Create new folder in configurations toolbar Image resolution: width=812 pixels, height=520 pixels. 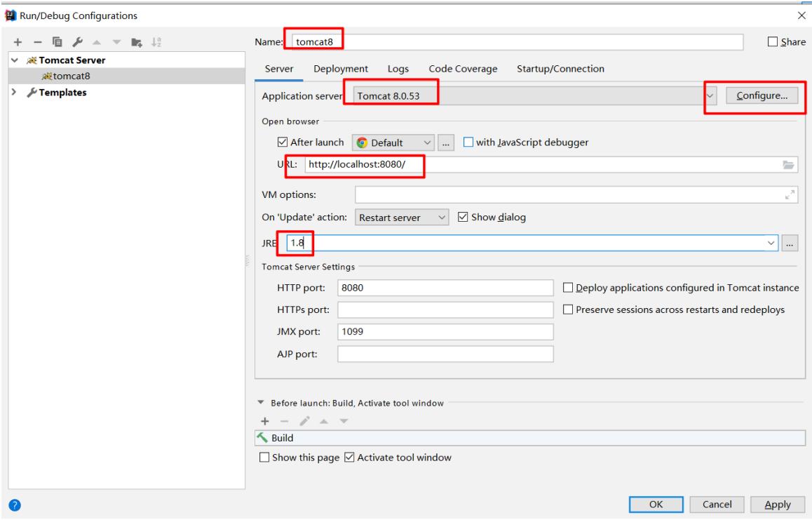137,43
